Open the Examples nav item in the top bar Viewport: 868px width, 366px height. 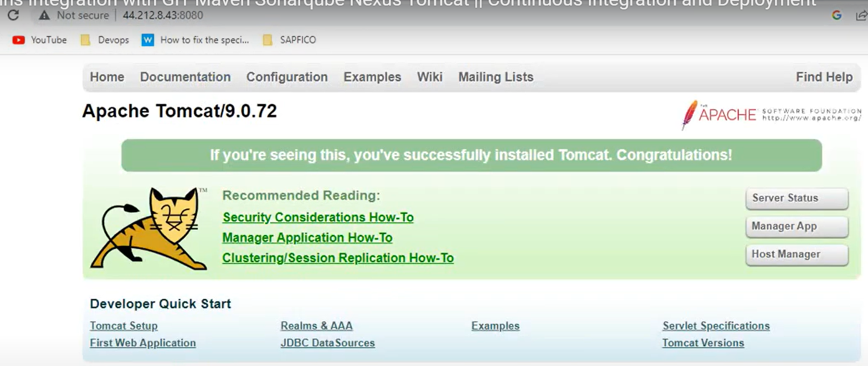click(x=372, y=77)
